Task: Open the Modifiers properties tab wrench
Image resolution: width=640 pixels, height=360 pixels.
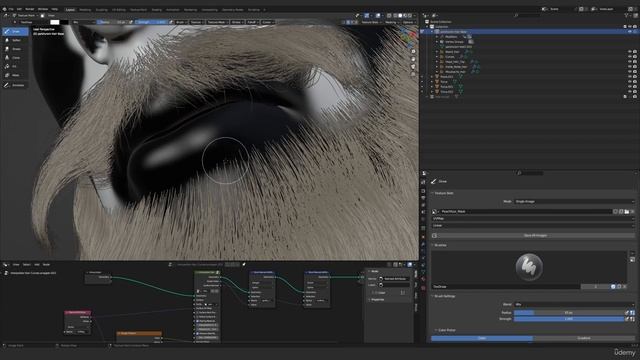Action: [423, 245]
